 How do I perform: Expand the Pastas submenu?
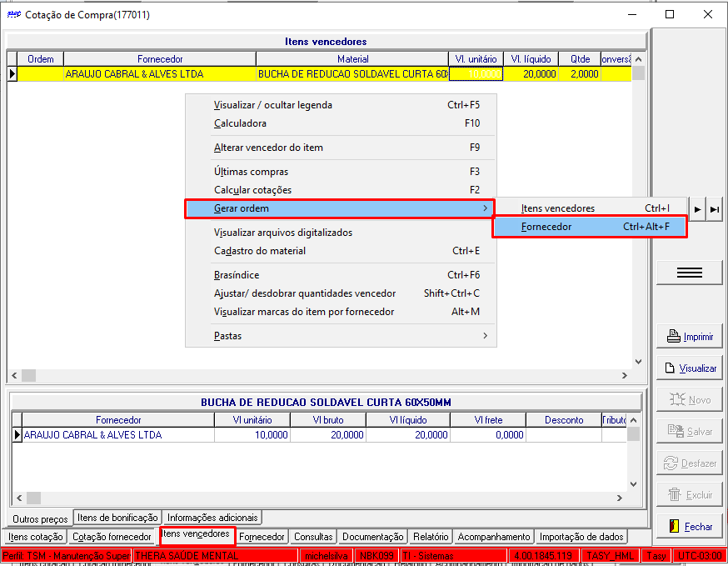(341, 336)
